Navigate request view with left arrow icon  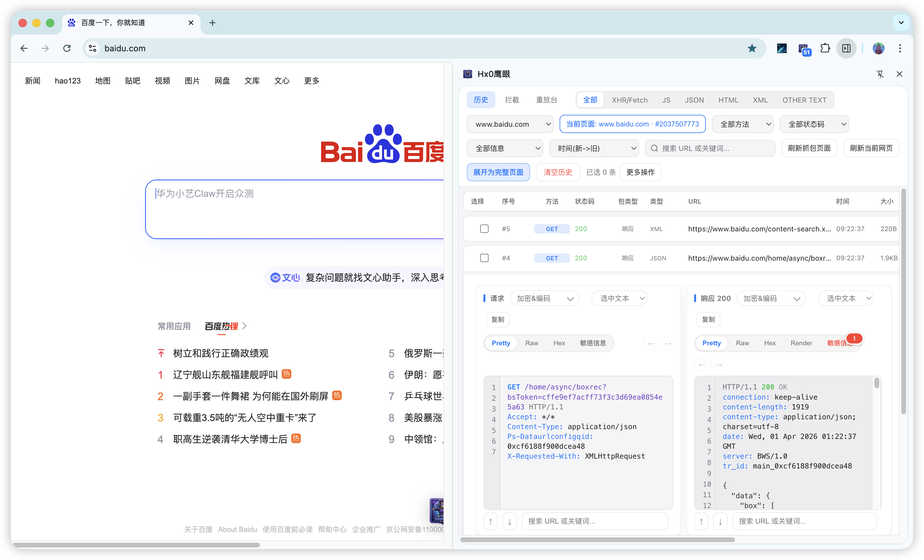coord(651,343)
